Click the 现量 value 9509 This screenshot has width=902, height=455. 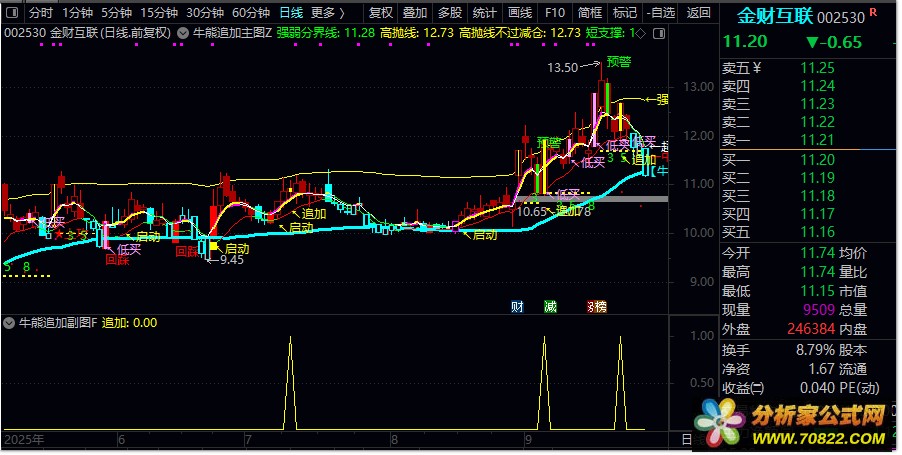click(x=819, y=309)
